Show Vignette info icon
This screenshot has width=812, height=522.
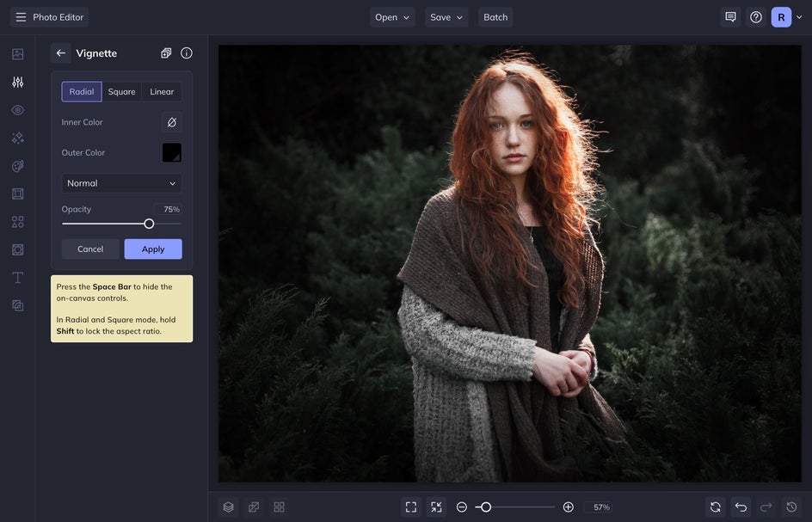pyautogui.click(x=187, y=52)
